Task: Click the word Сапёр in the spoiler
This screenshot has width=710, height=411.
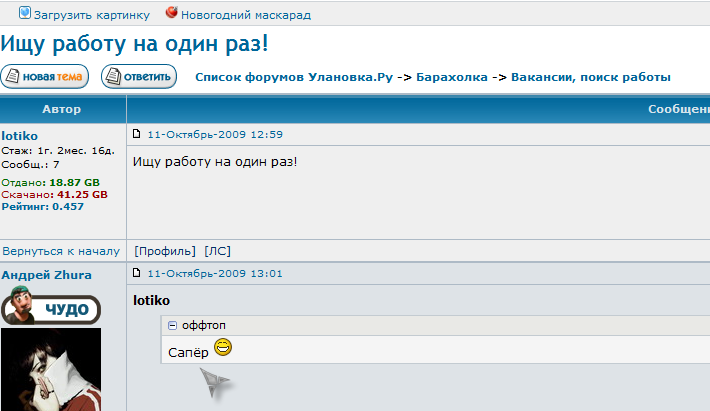Action: tap(188, 352)
